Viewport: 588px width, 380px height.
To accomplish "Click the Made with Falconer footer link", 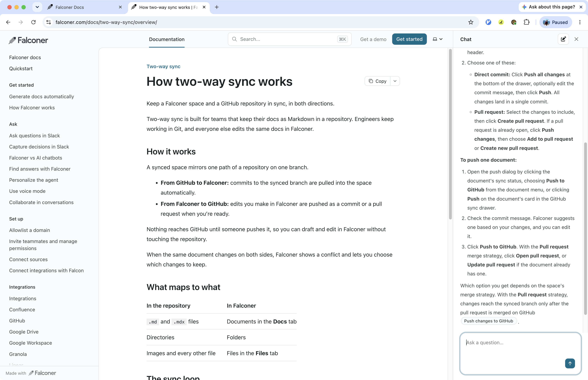I will click(31, 373).
